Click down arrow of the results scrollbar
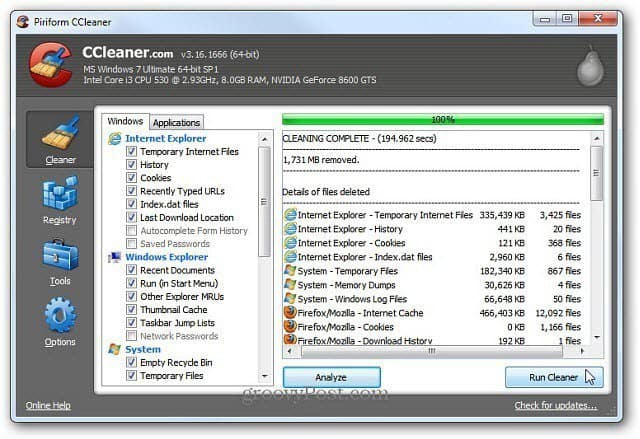The image size is (640, 439). 597,337
